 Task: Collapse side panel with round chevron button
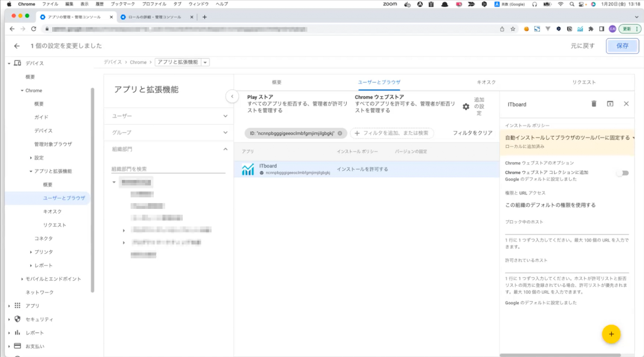(232, 96)
